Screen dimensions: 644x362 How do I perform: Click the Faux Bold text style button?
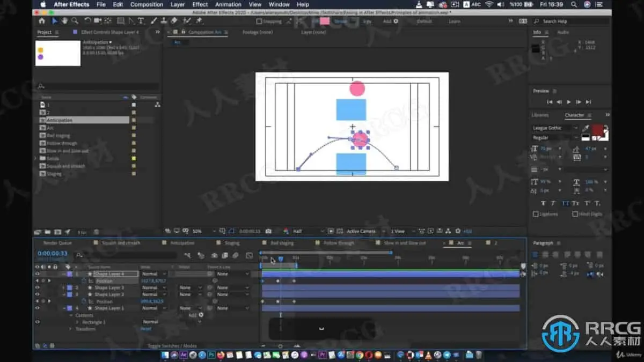[x=543, y=203]
